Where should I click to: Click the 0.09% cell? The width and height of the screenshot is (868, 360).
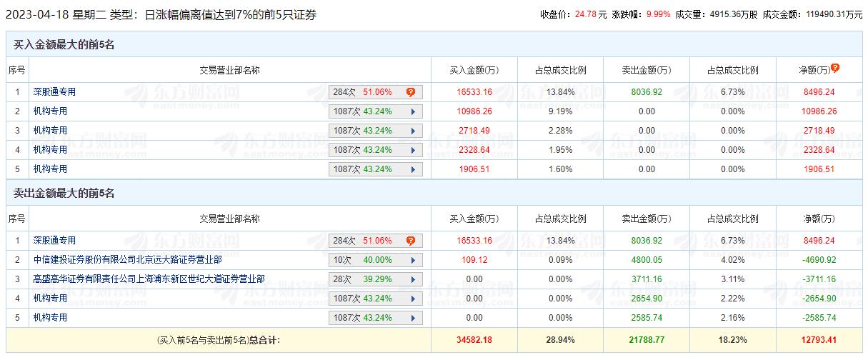point(561,260)
